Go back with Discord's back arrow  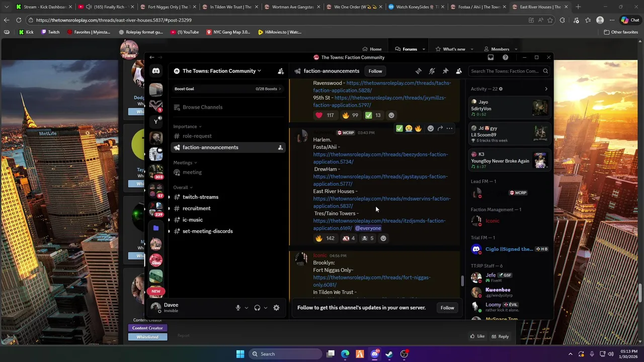coord(152,57)
